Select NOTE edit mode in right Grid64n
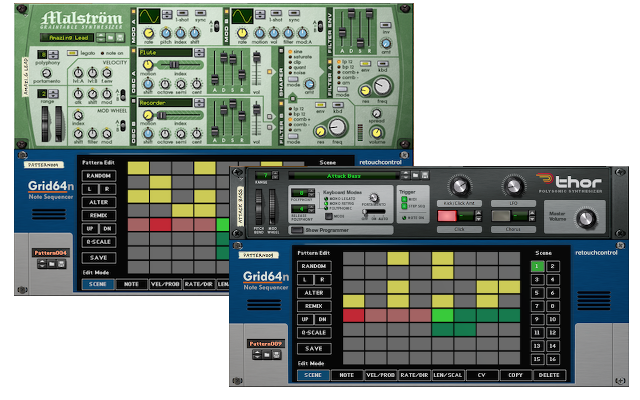Screen dimensions: 640x400 click(x=347, y=375)
